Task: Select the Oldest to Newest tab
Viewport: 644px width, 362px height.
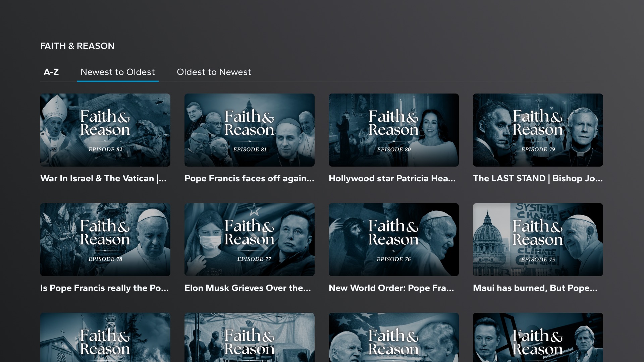Action: (x=214, y=72)
